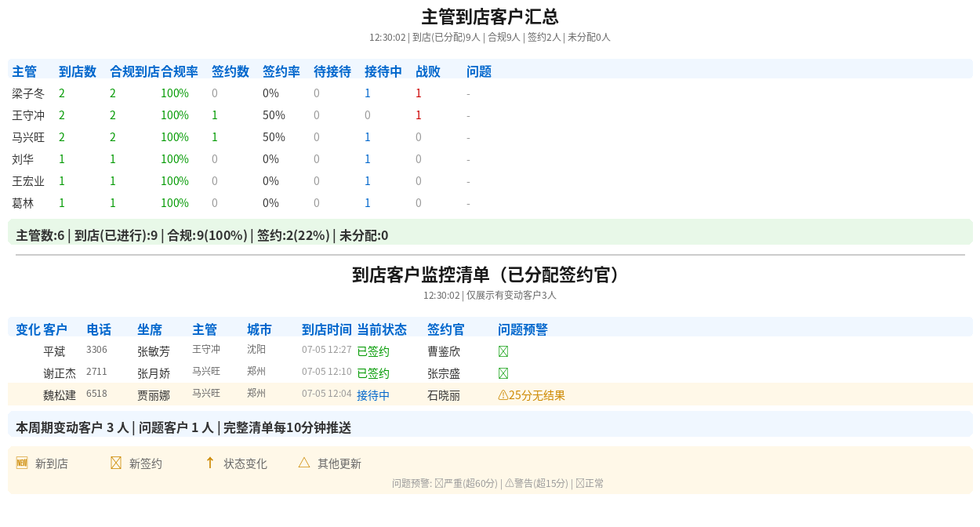Click the 电话 column header
Viewport: 980px width, 527px height.
(x=99, y=329)
